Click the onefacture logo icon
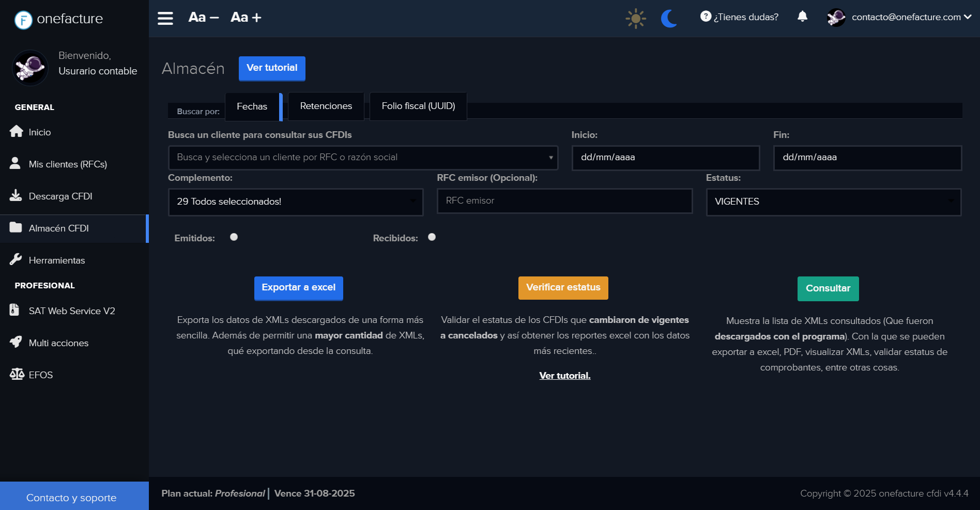 tap(23, 20)
